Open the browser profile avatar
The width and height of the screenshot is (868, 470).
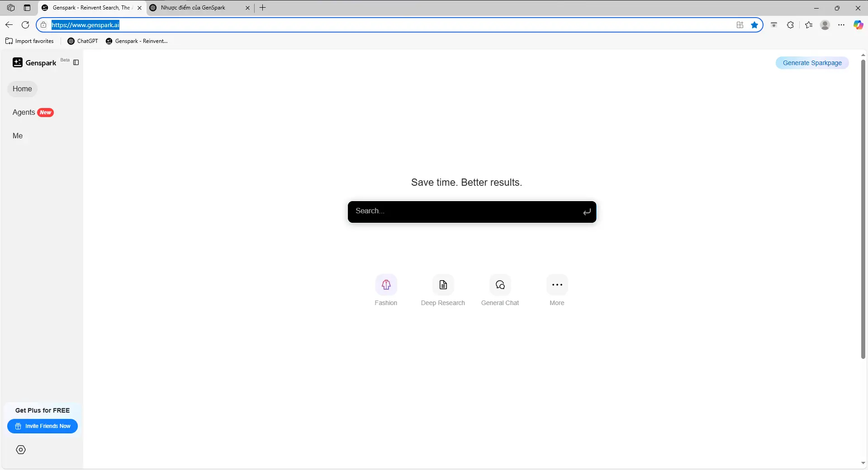coord(825,25)
